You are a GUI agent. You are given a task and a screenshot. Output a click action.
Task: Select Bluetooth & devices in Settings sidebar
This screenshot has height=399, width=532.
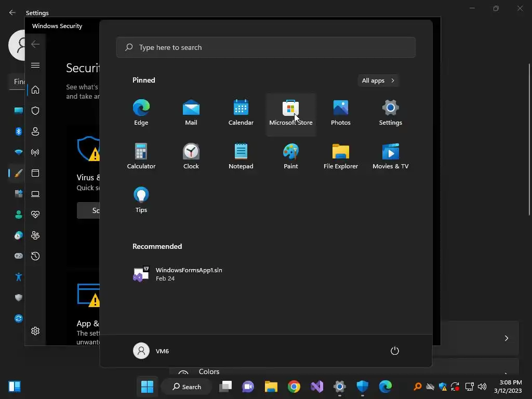click(x=18, y=131)
